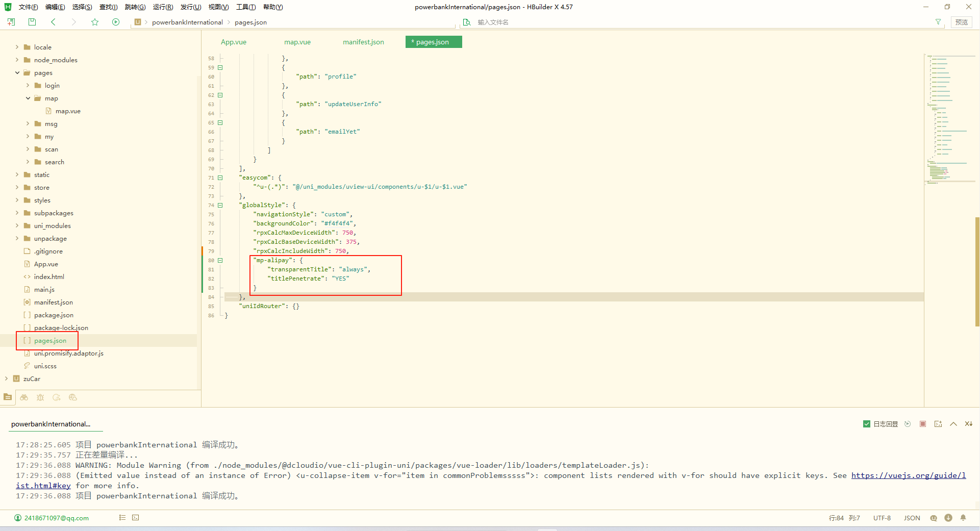Screen dimensions: 980x531
Task: Click the new file toolbar icon
Action: [11, 22]
